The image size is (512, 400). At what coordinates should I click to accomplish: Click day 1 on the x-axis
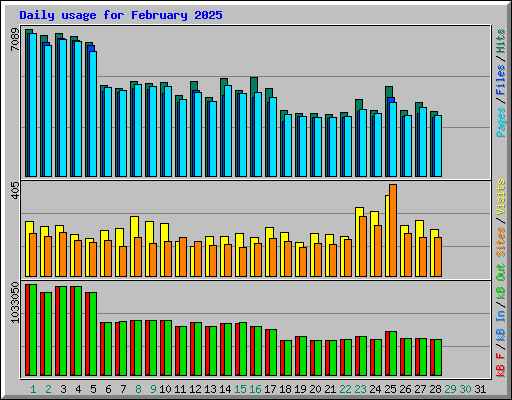tap(33, 389)
